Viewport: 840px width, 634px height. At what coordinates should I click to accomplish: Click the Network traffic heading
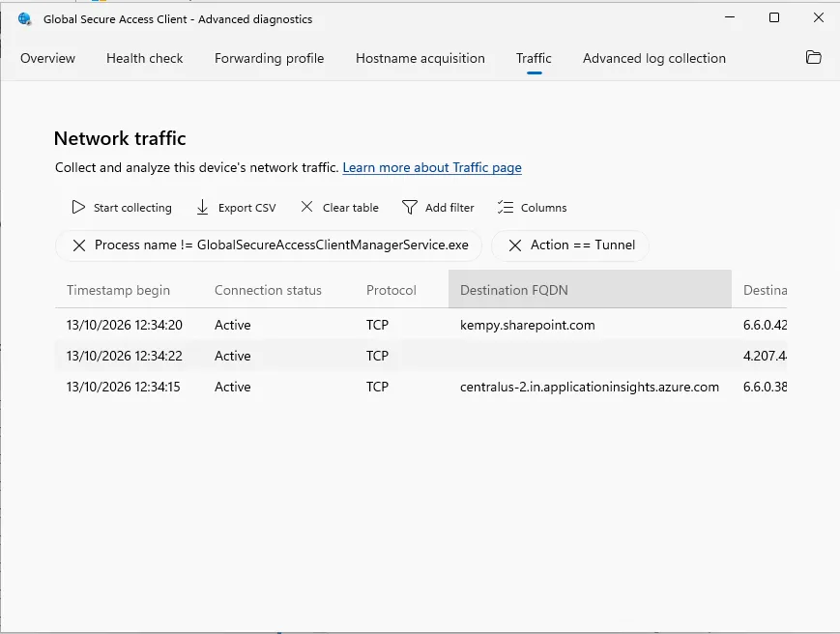tap(120, 139)
